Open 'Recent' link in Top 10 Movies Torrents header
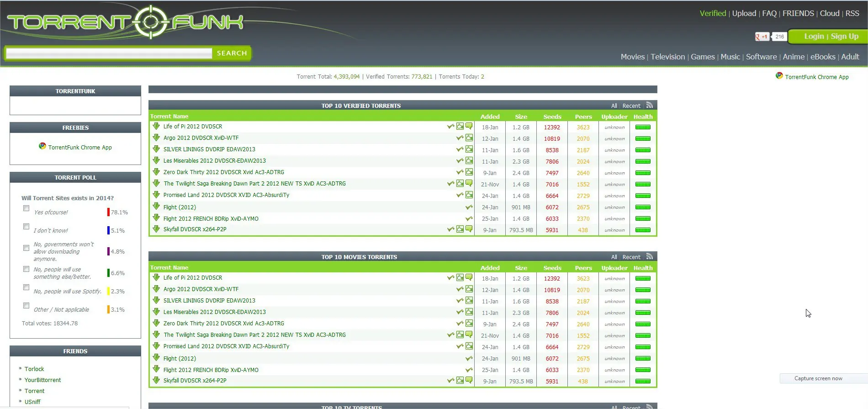The height and width of the screenshot is (409, 868). 631,257
